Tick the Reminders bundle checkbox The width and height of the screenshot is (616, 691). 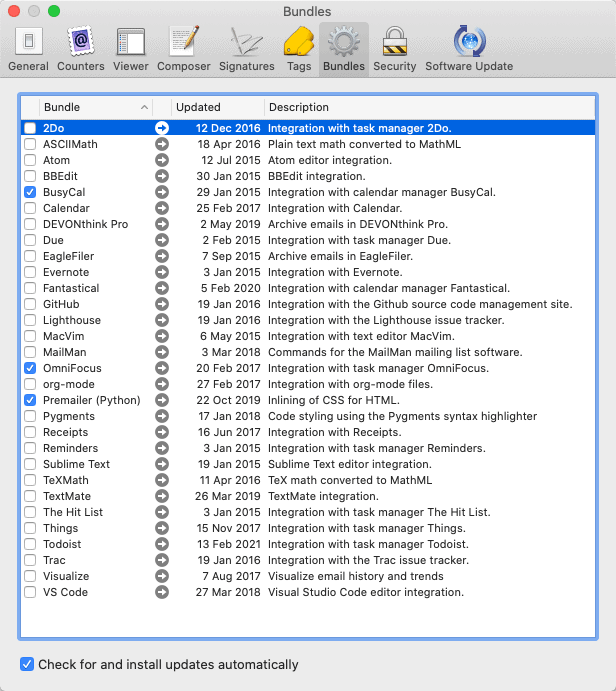coord(30,448)
